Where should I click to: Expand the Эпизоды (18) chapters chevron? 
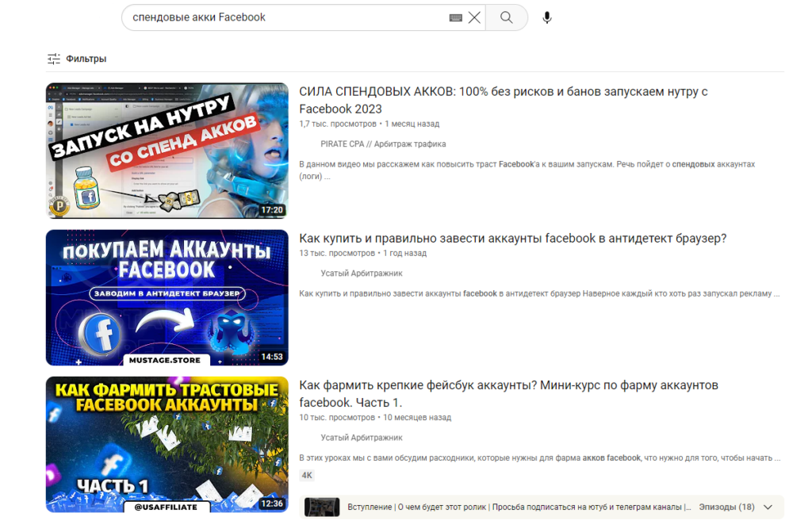click(x=768, y=507)
